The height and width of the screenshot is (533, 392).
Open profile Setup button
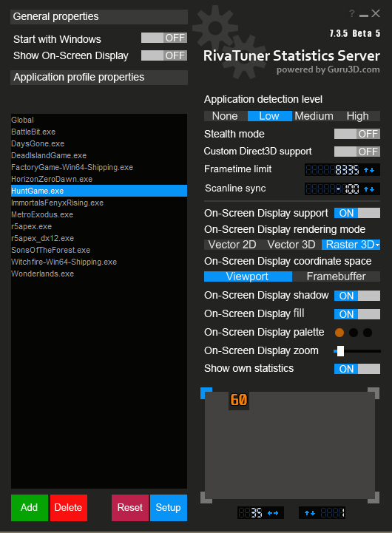(169, 508)
